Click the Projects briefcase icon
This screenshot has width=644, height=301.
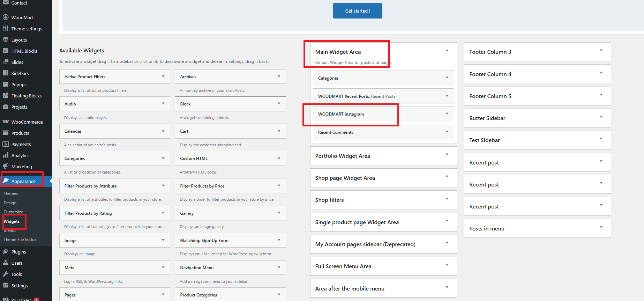point(6,107)
